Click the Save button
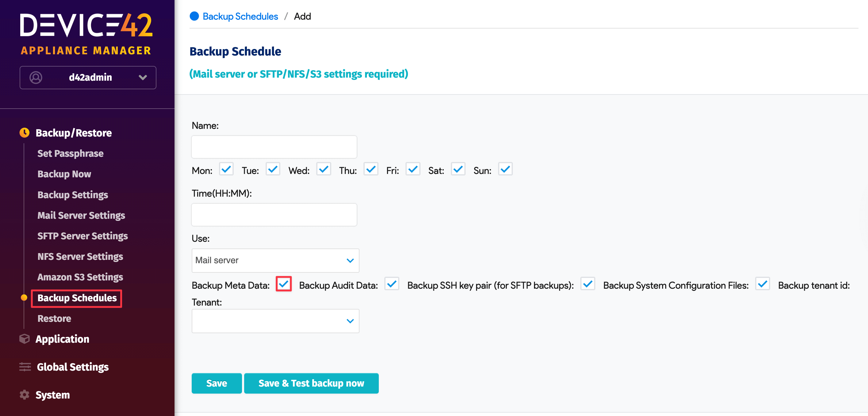Viewport: 868px width, 416px height. click(216, 383)
